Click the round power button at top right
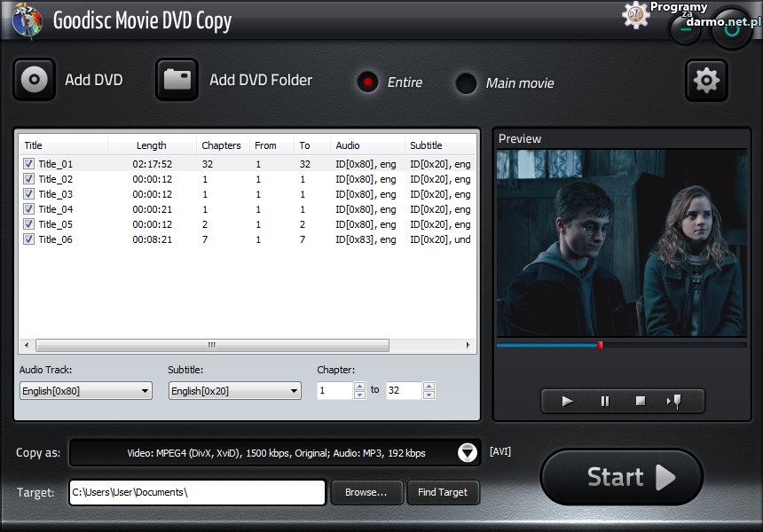 click(x=732, y=29)
